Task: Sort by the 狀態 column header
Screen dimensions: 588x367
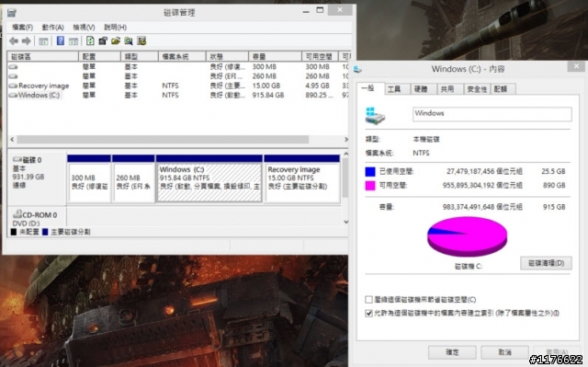Action: coord(227,56)
